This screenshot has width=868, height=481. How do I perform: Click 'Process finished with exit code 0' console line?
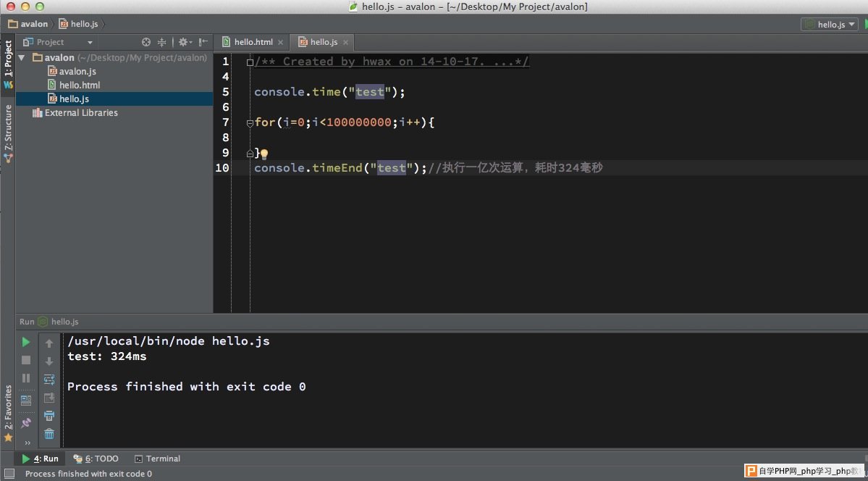coord(187,386)
